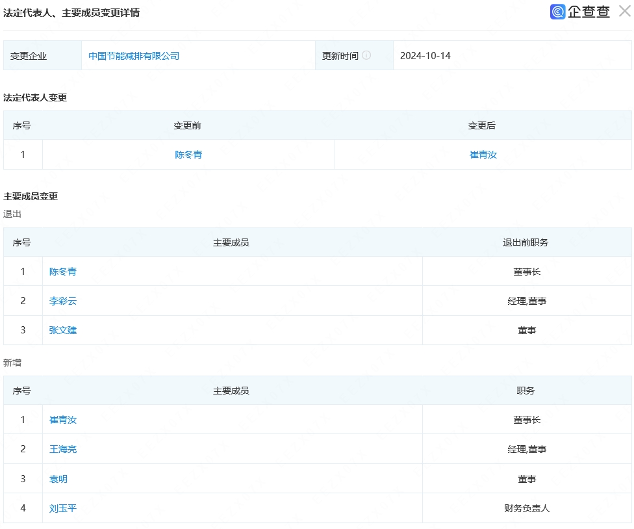Open the 张文建 member link
The image size is (634, 529).
(x=63, y=330)
